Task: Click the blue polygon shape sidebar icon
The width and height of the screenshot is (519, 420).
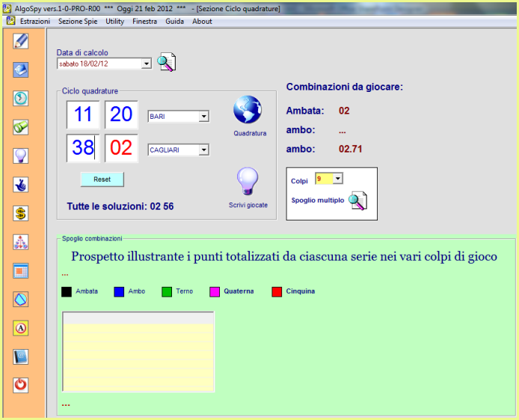Action: pyautogui.click(x=21, y=300)
